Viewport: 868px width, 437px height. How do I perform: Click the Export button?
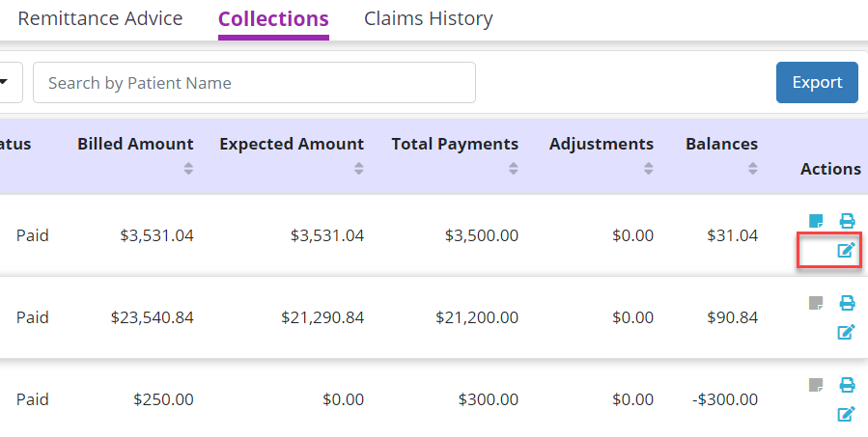point(817,83)
